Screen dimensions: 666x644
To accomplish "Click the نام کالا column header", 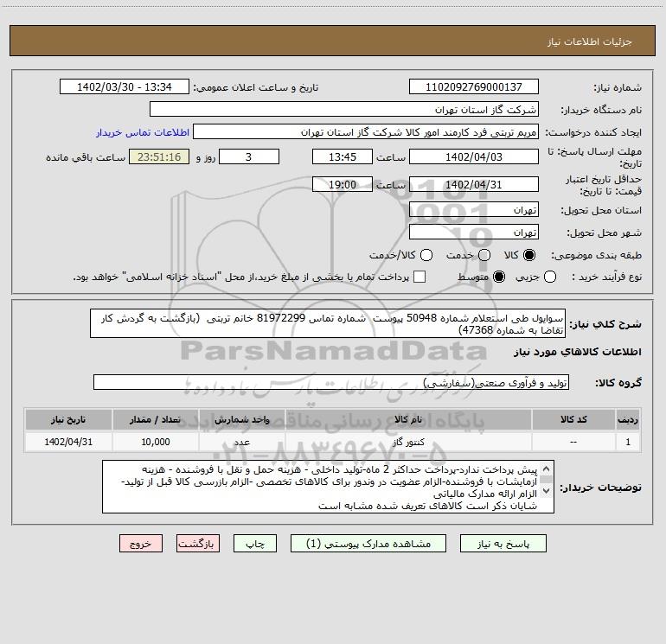I will click(x=408, y=419).
